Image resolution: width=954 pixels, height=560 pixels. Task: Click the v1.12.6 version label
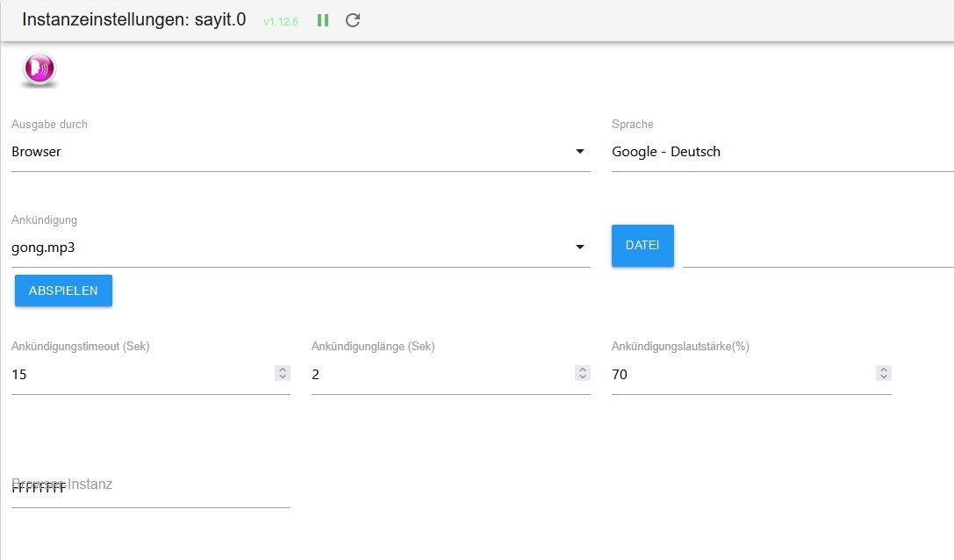(281, 21)
